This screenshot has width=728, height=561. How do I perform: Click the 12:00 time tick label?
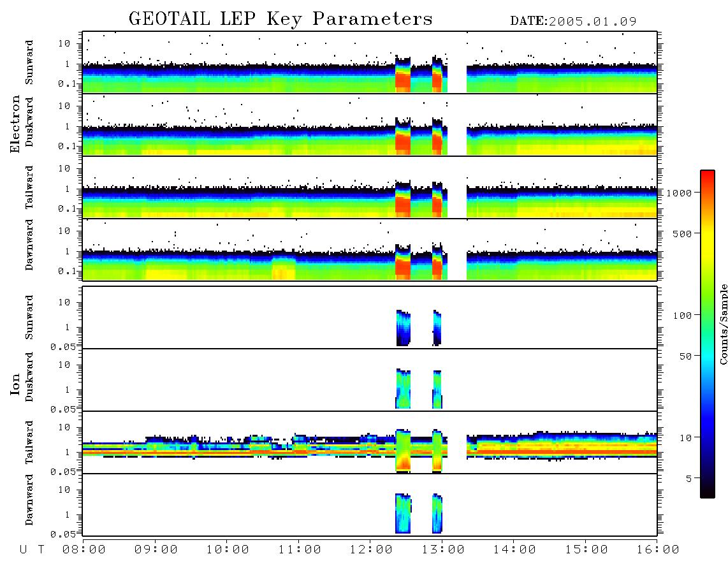click(372, 550)
